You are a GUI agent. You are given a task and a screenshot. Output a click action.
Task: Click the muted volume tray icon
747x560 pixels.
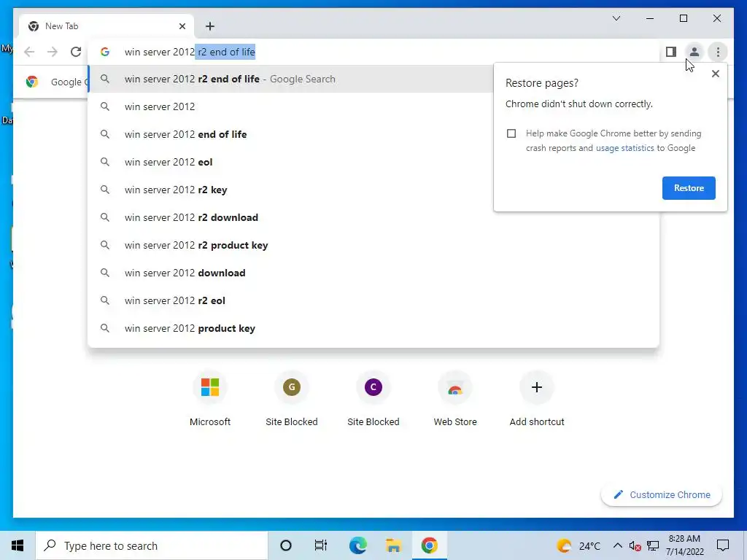tap(635, 545)
